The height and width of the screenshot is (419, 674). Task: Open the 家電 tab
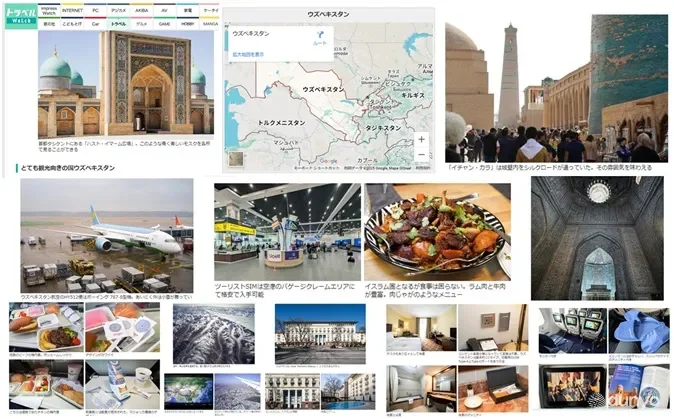tap(187, 10)
